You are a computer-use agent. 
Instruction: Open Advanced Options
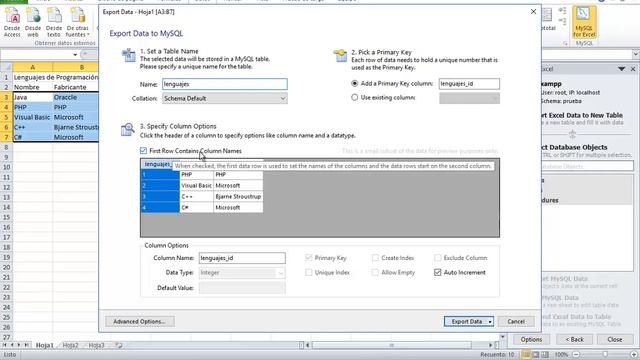pyautogui.click(x=140, y=322)
